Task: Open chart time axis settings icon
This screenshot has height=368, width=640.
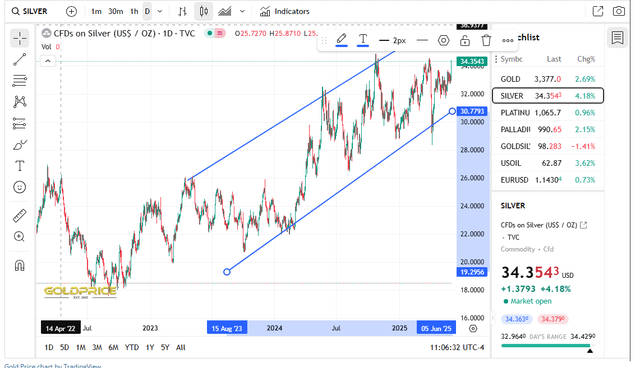Action: tap(473, 328)
